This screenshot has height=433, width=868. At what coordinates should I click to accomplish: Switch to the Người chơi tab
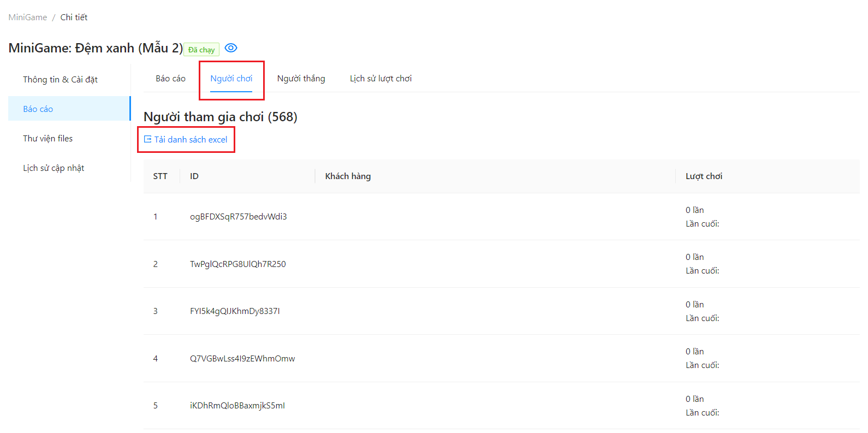pos(231,79)
